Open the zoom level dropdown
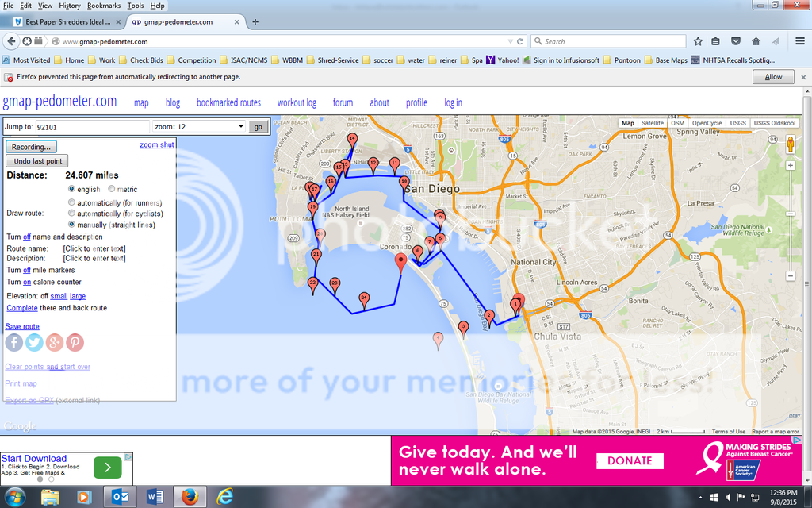The image size is (812, 508). [x=199, y=127]
